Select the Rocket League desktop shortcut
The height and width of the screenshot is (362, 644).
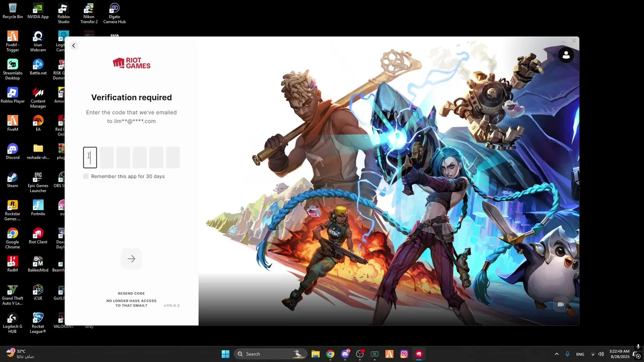(38, 323)
